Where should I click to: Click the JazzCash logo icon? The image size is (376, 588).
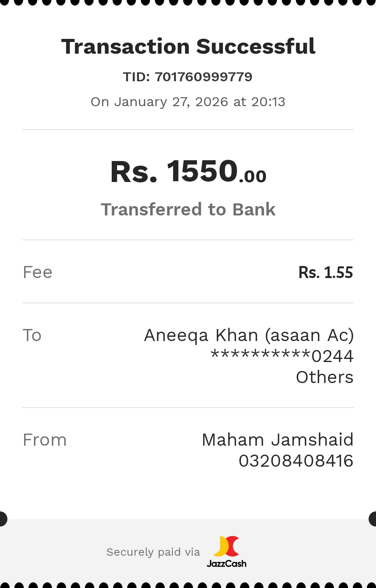coord(227,546)
